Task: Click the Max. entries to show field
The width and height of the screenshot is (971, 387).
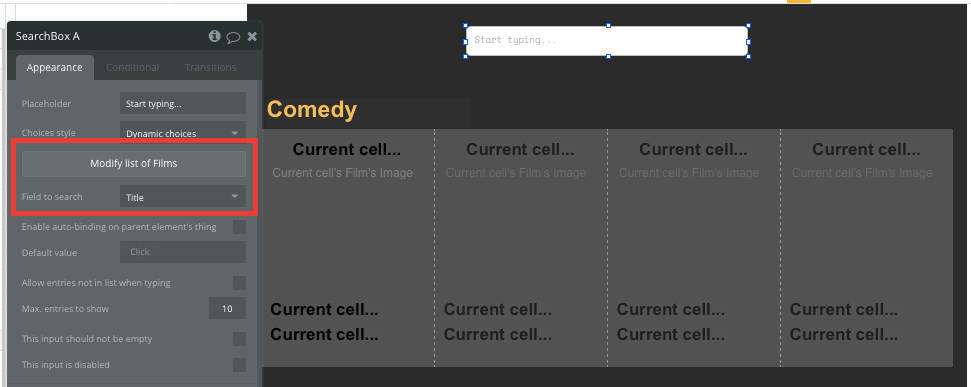Action: coord(227,308)
